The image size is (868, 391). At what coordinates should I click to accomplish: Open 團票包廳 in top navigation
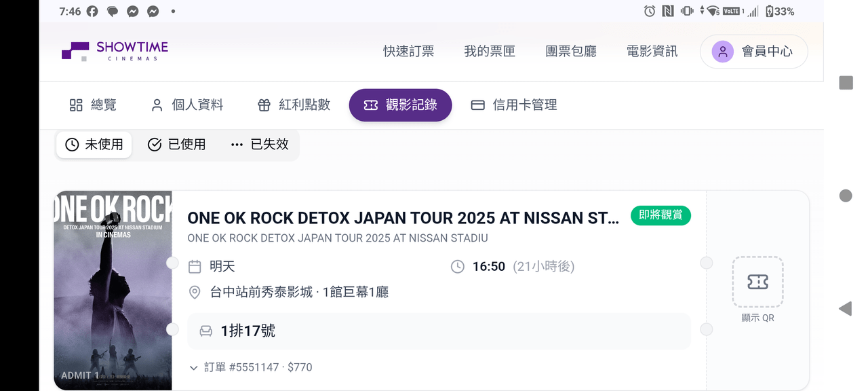(571, 52)
